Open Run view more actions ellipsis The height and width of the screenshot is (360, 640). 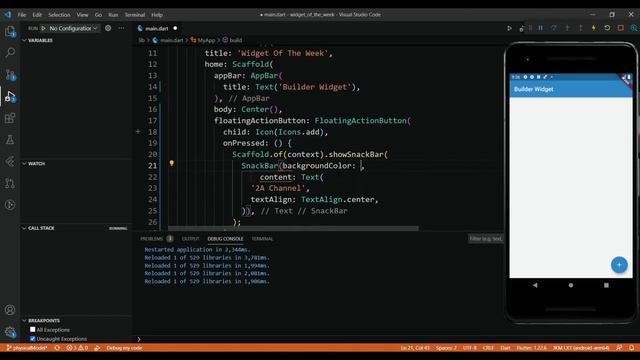pyautogui.click(x=121, y=28)
